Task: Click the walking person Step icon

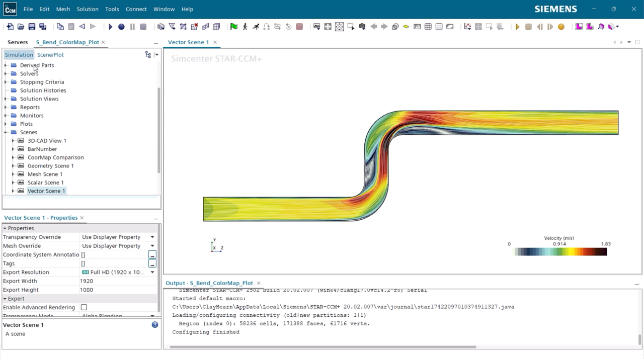Action: (x=245, y=27)
